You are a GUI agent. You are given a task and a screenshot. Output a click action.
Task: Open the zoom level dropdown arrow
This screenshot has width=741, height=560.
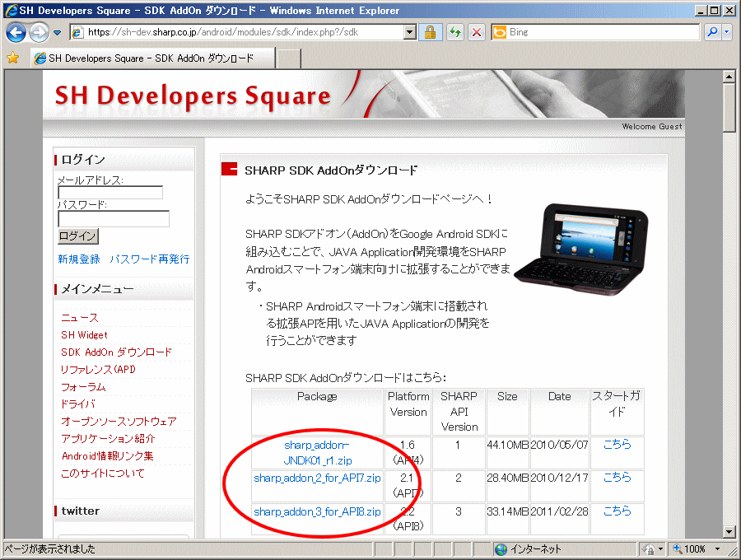coord(718,549)
